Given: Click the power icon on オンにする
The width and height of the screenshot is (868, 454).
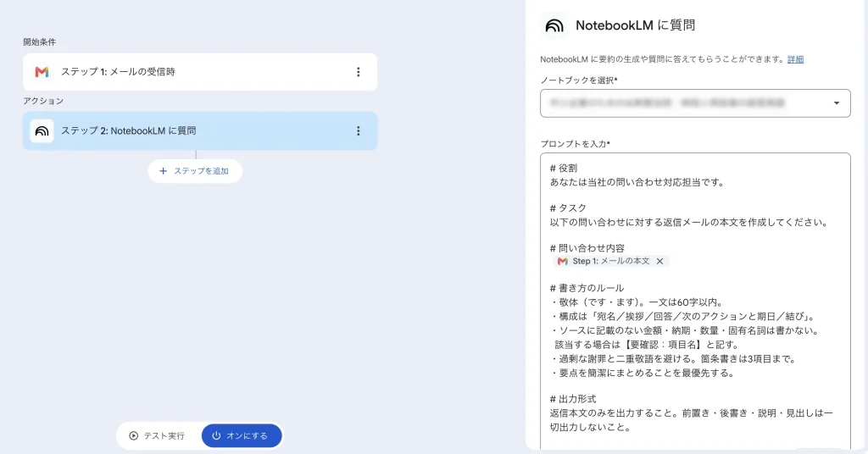Looking at the screenshot, I should (x=216, y=435).
